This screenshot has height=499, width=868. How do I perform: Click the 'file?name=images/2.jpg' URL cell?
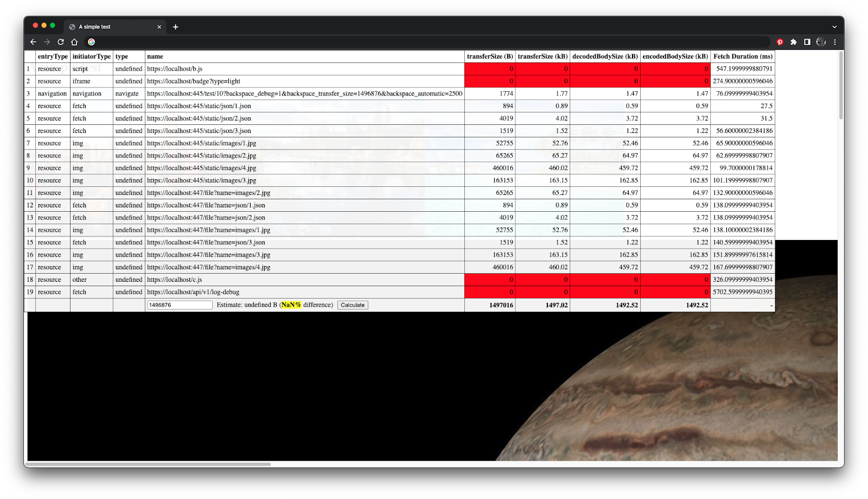[x=305, y=193]
